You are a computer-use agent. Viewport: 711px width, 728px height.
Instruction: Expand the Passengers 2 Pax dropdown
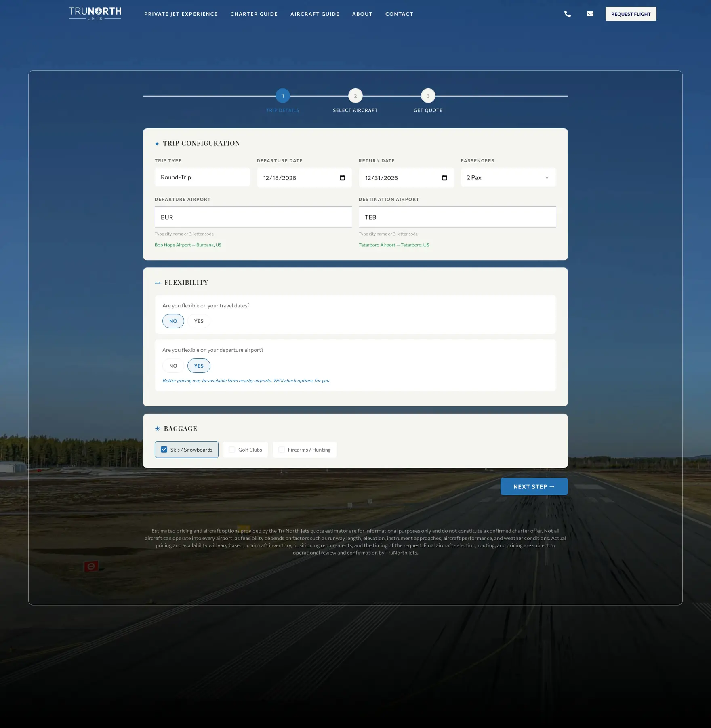click(x=508, y=177)
